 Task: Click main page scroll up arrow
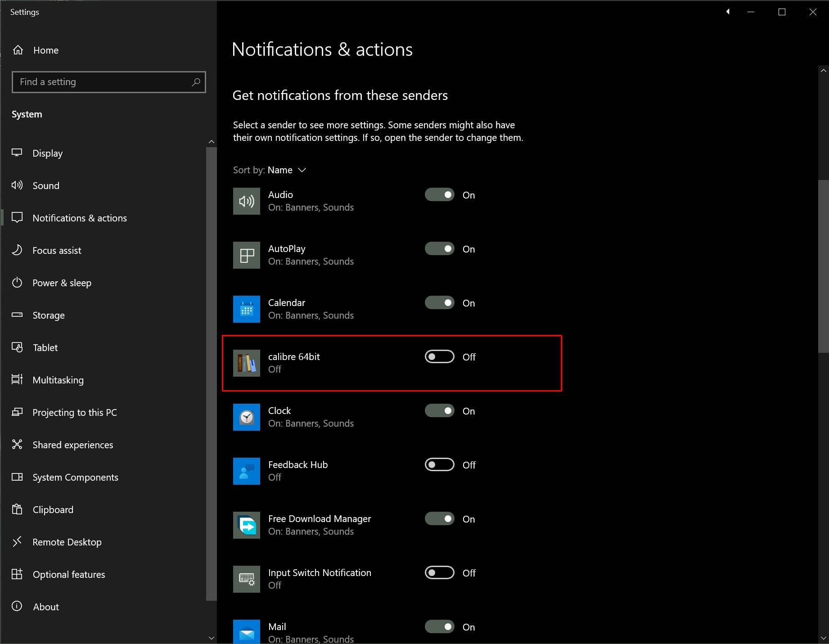click(823, 71)
